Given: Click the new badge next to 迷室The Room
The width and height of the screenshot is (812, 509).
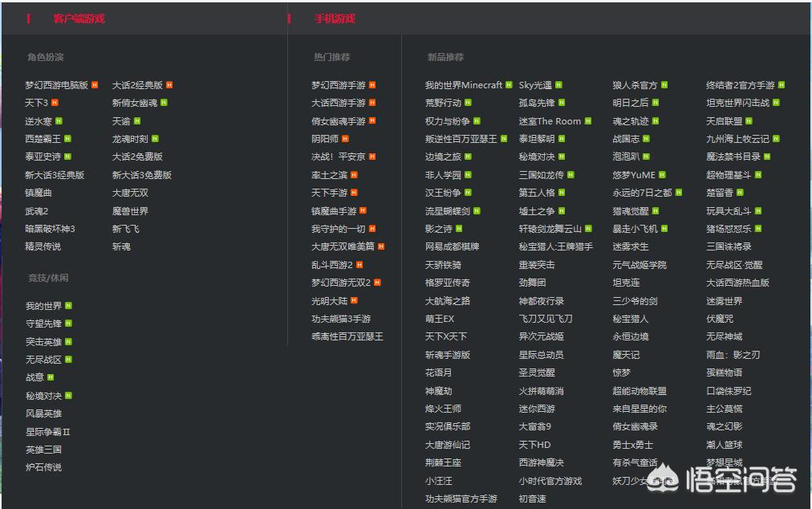Looking at the screenshot, I should pyautogui.click(x=588, y=120).
